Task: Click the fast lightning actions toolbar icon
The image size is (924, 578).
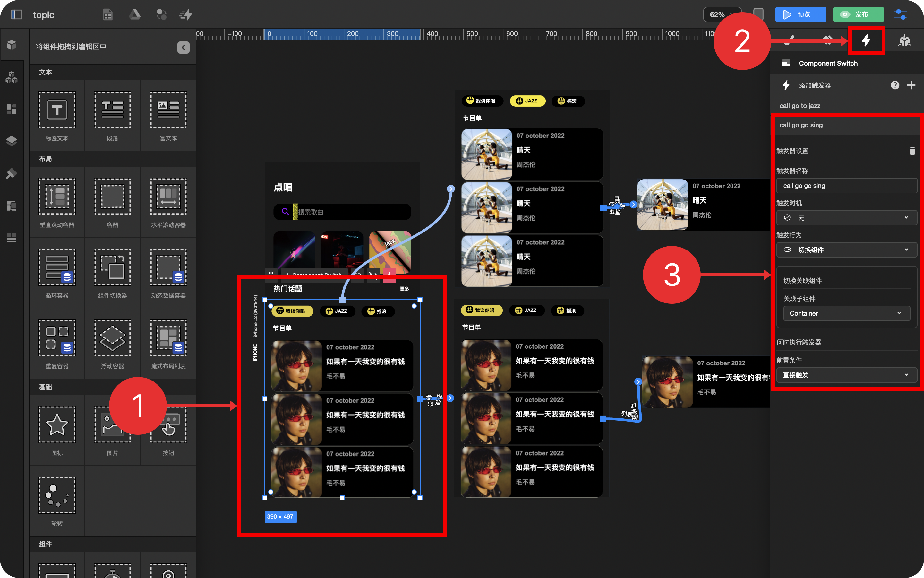Action: coord(186,14)
